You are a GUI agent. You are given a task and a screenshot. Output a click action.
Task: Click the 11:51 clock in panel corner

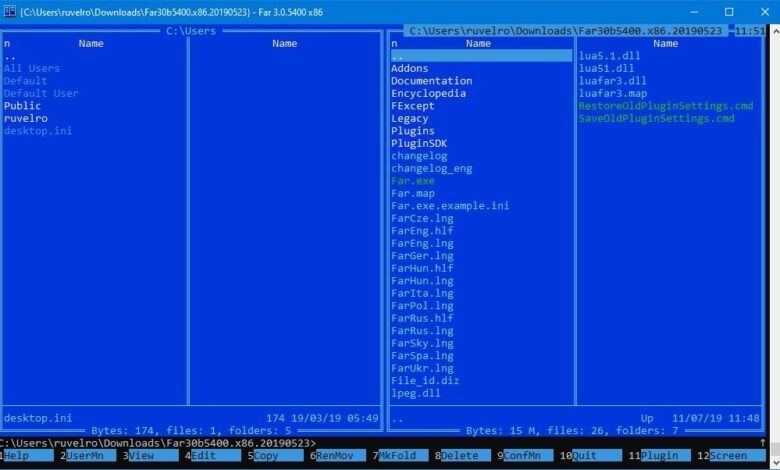pos(750,31)
